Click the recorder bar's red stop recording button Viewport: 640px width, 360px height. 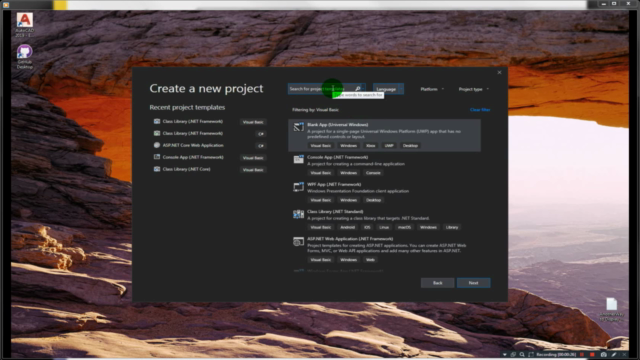click(x=592, y=355)
